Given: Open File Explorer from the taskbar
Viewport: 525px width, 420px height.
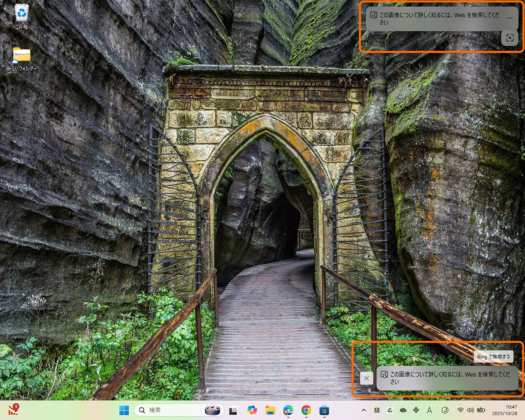Looking at the screenshot, I should click(270, 410).
